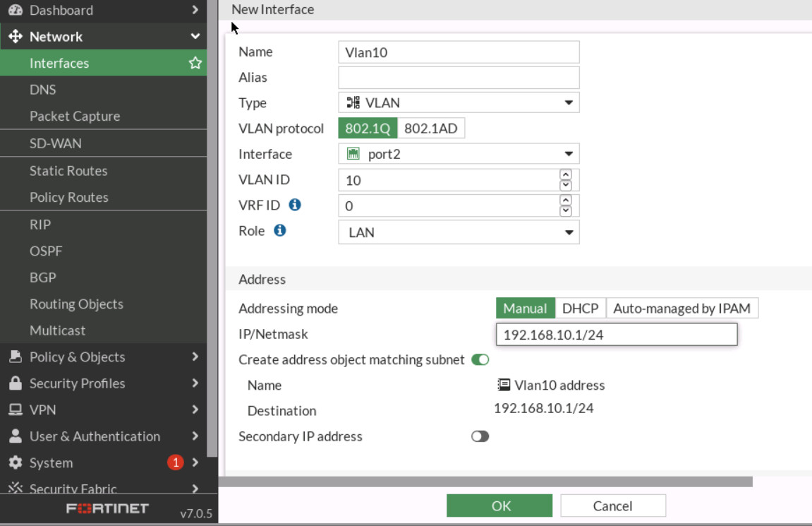Screen dimensions: 812x526
Task: Disable Create address object matching subnet
Action: pyautogui.click(x=480, y=359)
